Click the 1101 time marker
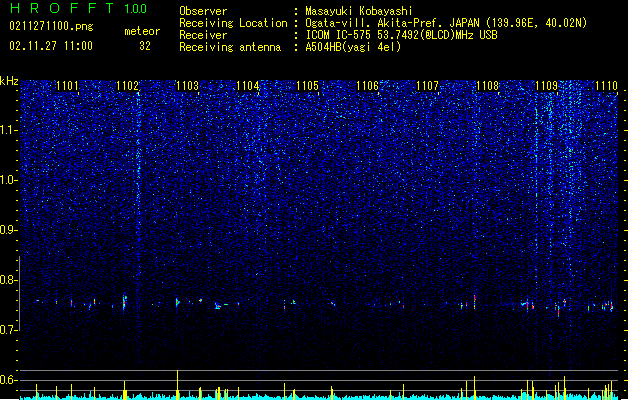This screenshot has width=629, height=400. point(67,86)
